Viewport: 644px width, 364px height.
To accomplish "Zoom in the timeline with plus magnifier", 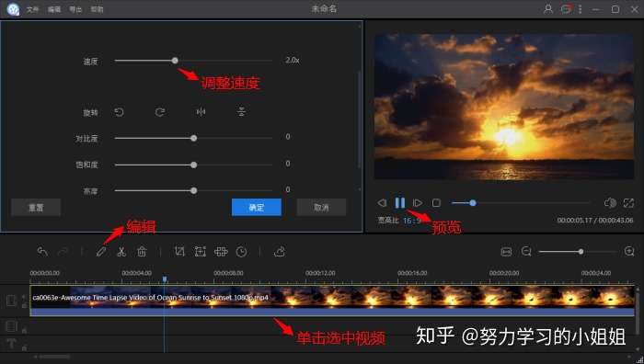I will tap(629, 252).
